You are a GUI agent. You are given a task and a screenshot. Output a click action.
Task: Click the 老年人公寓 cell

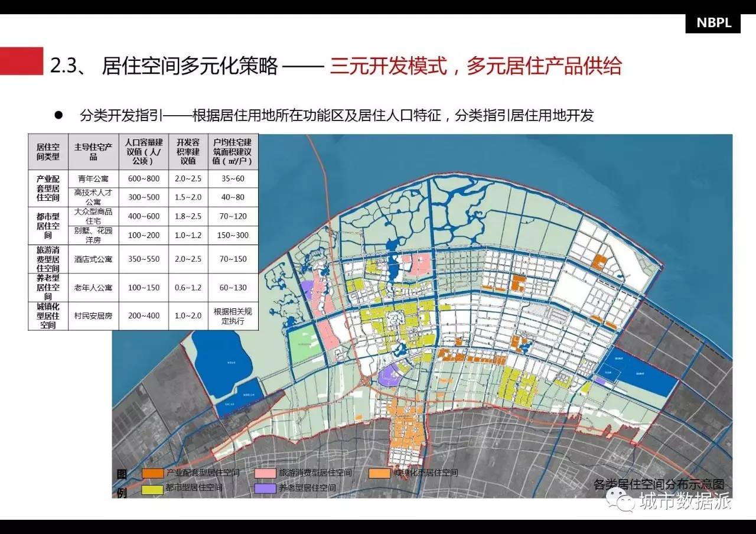pyautogui.click(x=93, y=287)
